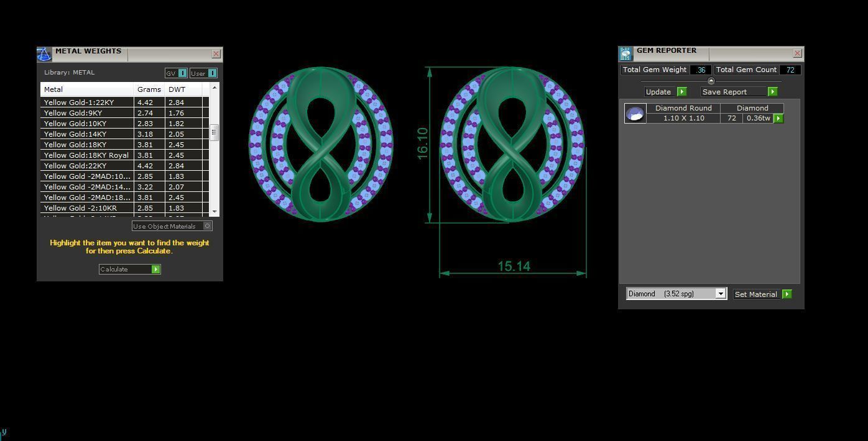Click the Grams column header

pyautogui.click(x=149, y=89)
